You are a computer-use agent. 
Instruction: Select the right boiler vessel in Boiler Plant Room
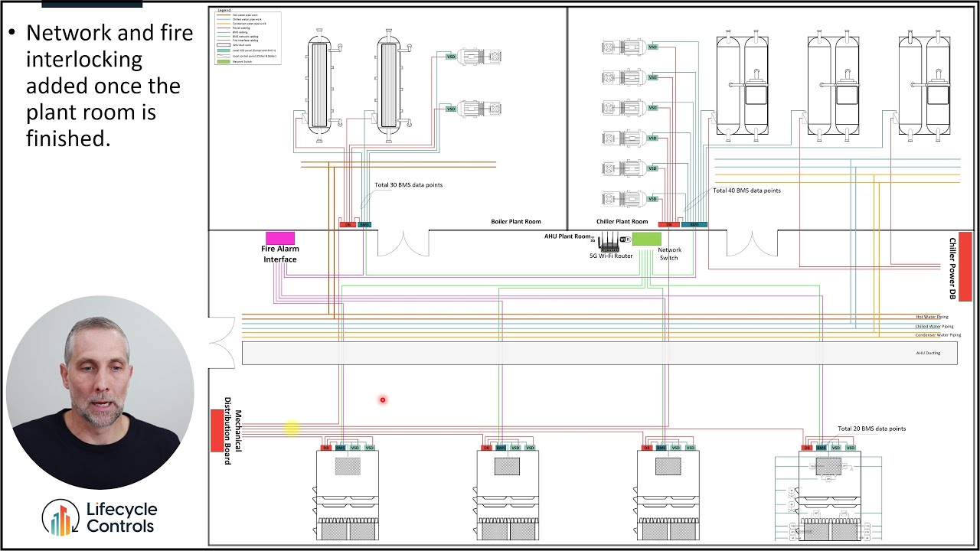389,86
